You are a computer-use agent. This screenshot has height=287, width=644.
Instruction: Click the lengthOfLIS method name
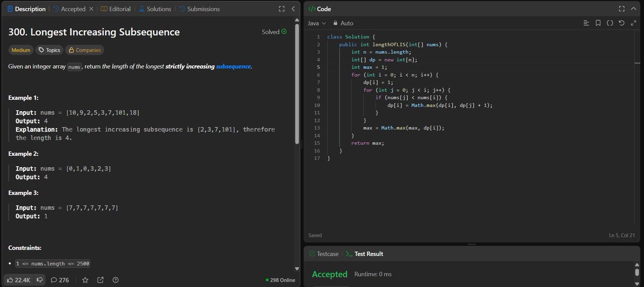tap(390, 45)
